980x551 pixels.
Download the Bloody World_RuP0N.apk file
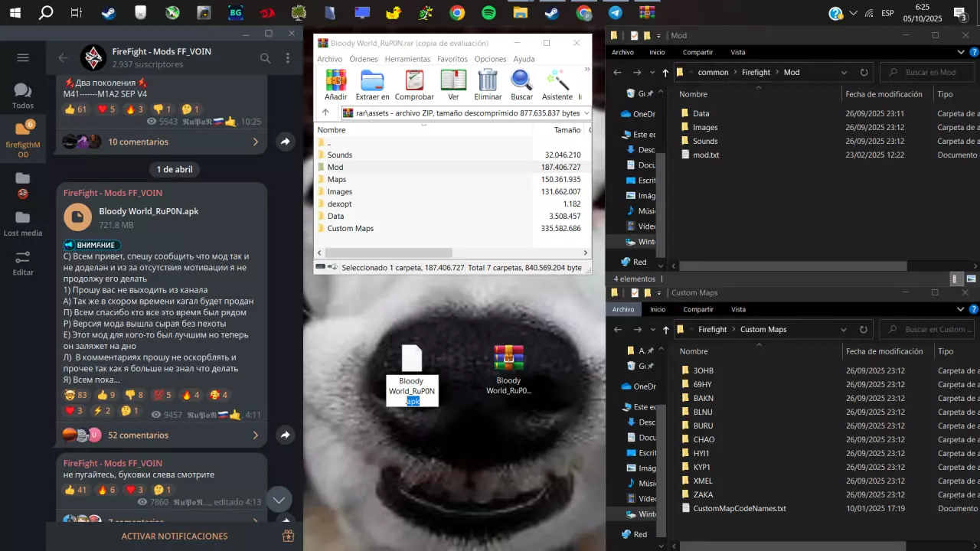(77, 217)
